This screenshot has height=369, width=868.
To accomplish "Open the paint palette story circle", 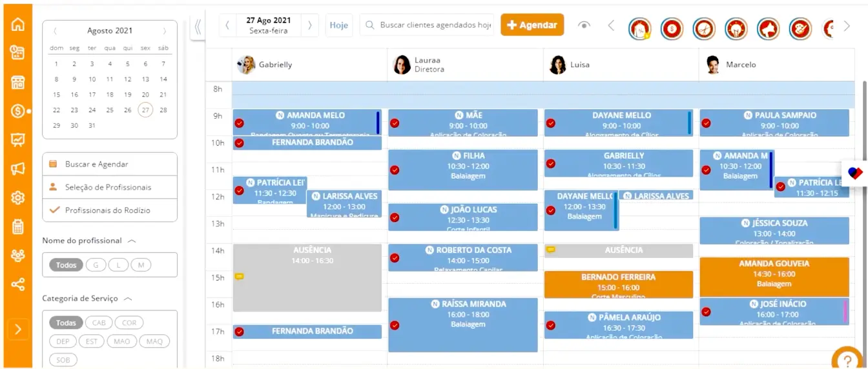I will pyautogui.click(x=801, y=28).
